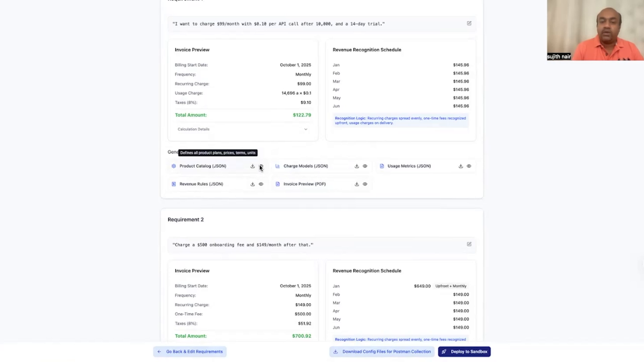Click the sujith nair webcam thumbnail

coord(595,30)
